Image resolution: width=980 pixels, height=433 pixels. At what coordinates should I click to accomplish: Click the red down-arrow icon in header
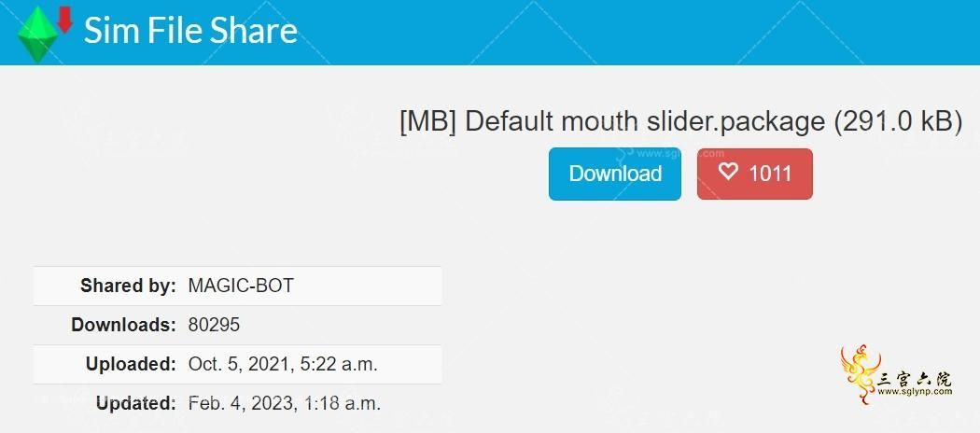[x=64, y=18]
